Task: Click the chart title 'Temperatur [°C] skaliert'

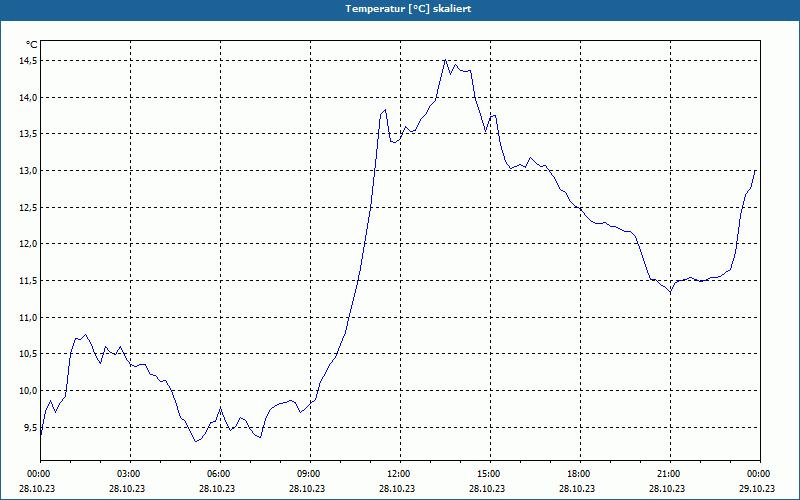Action: click(408, 9)
